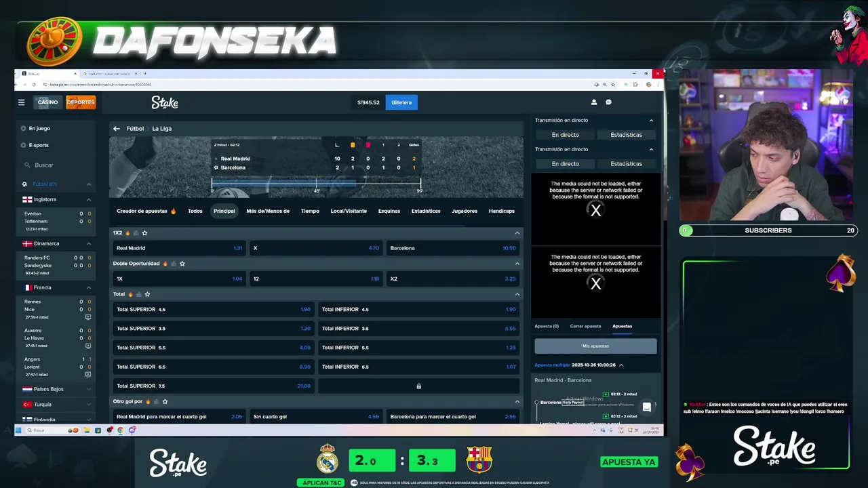The image size is (868, 488).
Task: Switch to the Cerrar apuesta tab
Action: coord(586,326)
